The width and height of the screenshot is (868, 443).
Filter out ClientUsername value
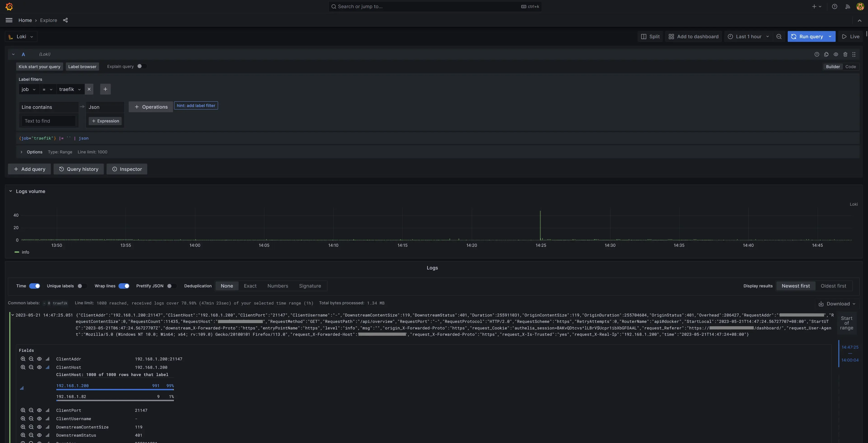31,419
